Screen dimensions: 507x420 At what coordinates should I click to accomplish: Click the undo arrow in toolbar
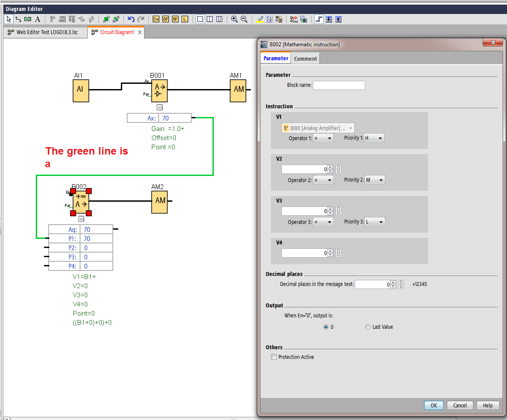click(x=131, y=19)
